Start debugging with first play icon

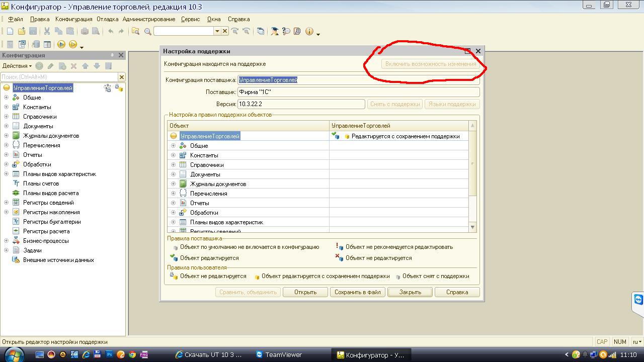[x=61, y=44]
